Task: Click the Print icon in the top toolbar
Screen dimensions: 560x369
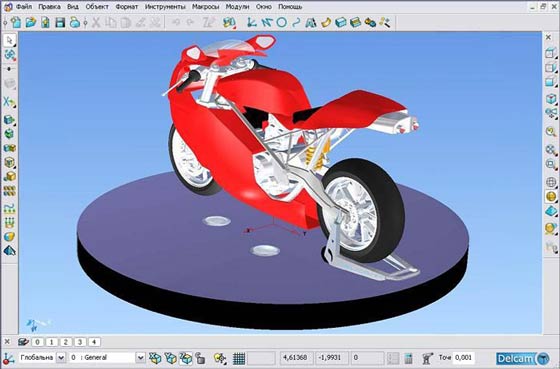Action: tap(75, 23)
